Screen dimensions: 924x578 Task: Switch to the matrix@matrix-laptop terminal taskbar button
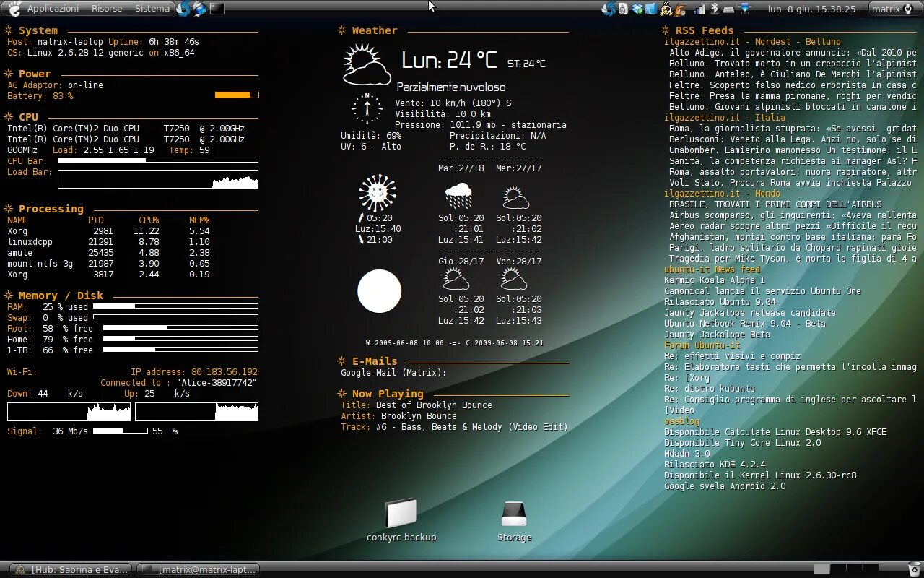(x=198, y=569)
